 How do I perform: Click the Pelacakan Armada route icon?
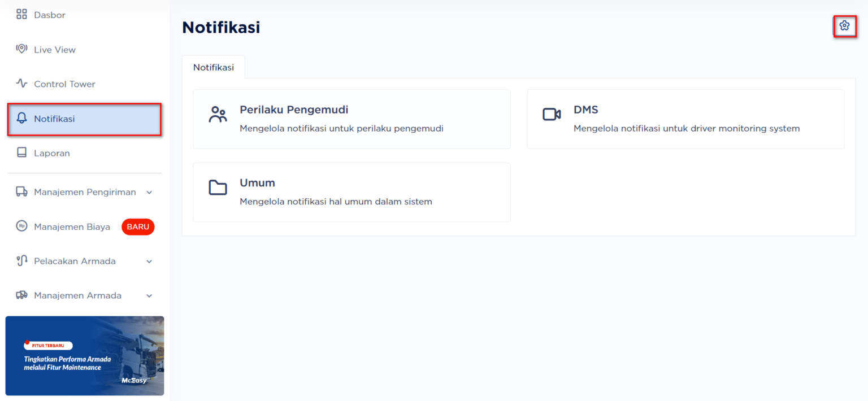point(21,261)
